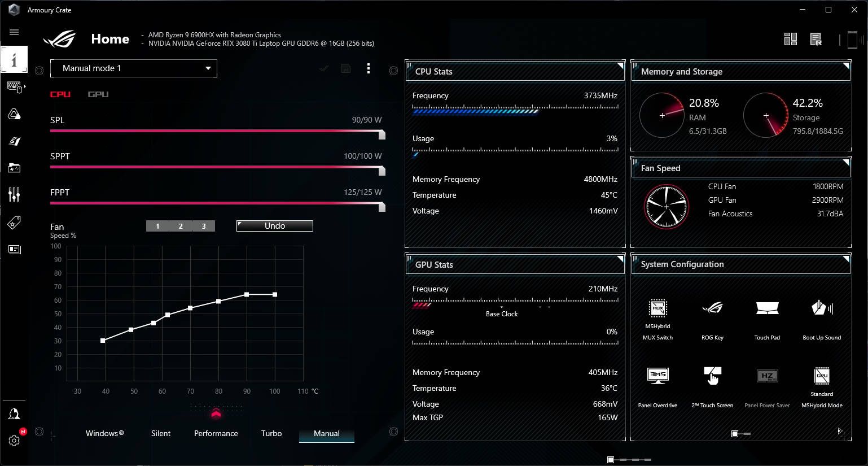868x466 pixels.
Task: Click the apply checkmark icon
Action: tap(323, 69)
